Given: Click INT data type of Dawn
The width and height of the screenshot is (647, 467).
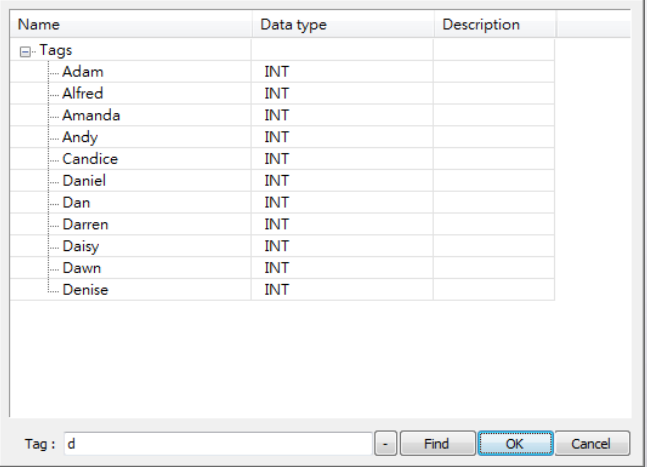Looking at the screenshot, I should 276,268.
